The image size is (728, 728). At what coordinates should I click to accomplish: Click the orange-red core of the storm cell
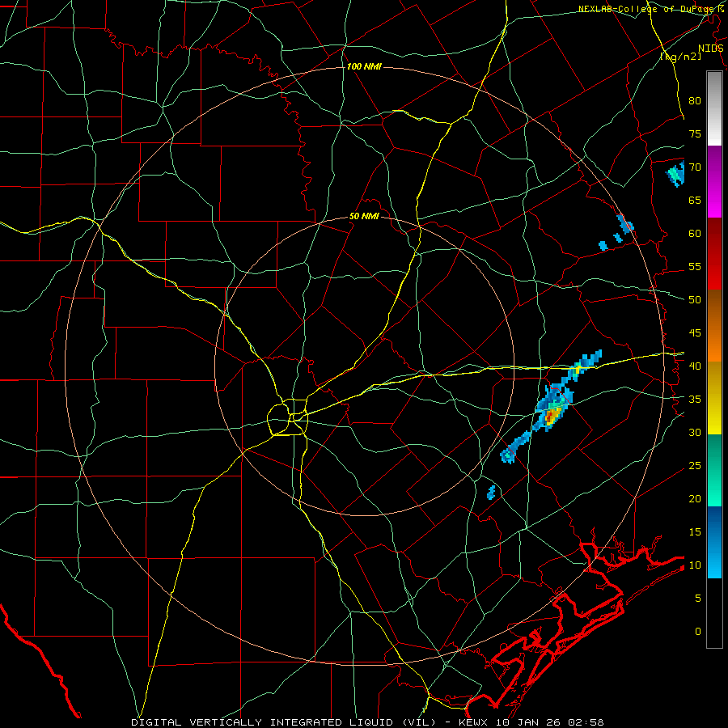click(x=551, y=416)
